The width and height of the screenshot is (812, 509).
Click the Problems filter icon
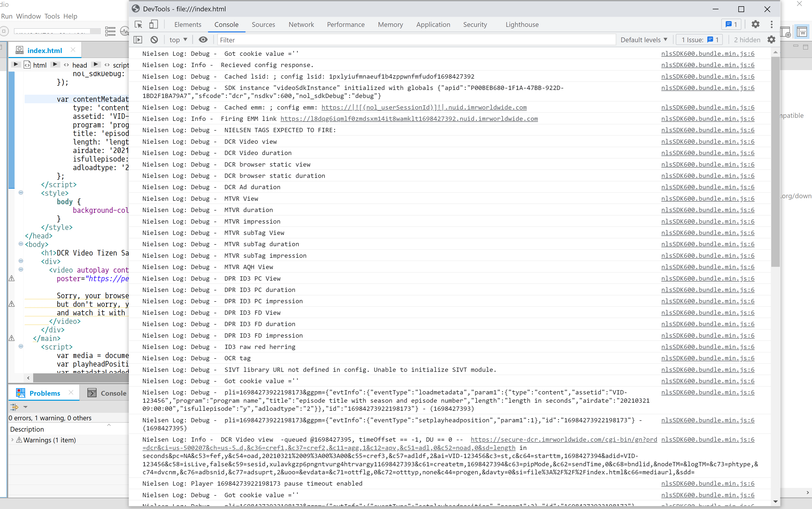15,407
